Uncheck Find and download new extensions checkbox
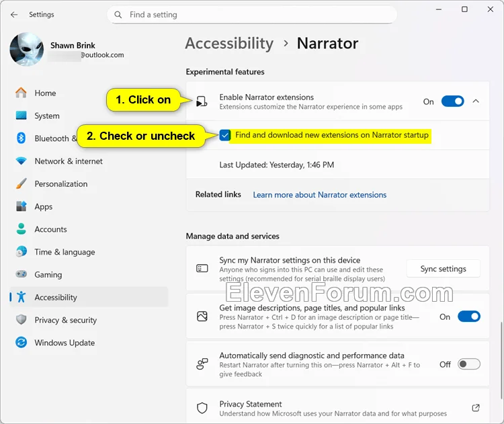Image resolution: width=504 pixels, height=424 pixels. (x=225, y=135)
